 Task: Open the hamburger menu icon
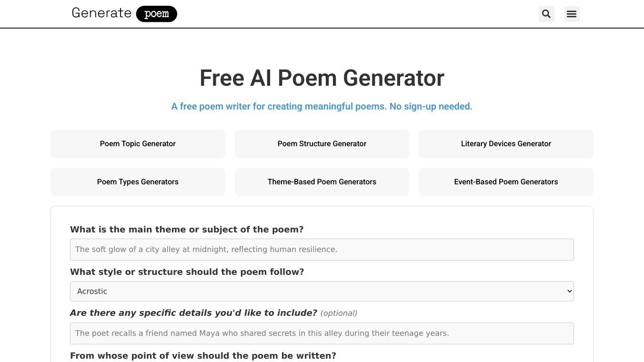click(572, 14)
